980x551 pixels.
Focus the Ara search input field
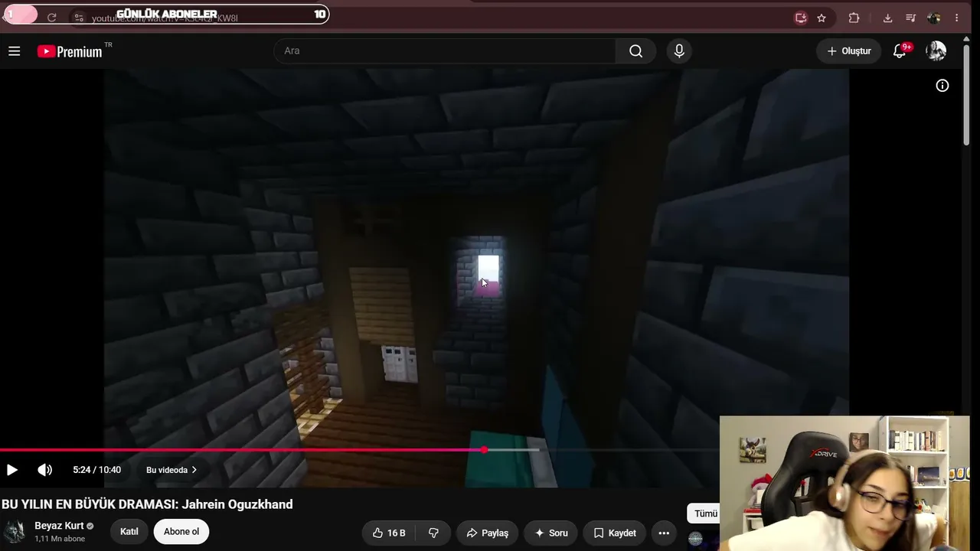click(x=445, y=51)
